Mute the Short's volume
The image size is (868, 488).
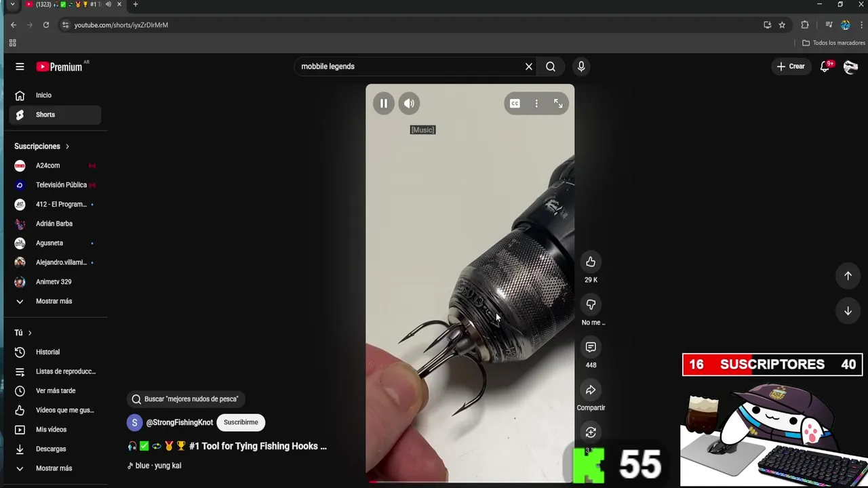tap(409, 104)
